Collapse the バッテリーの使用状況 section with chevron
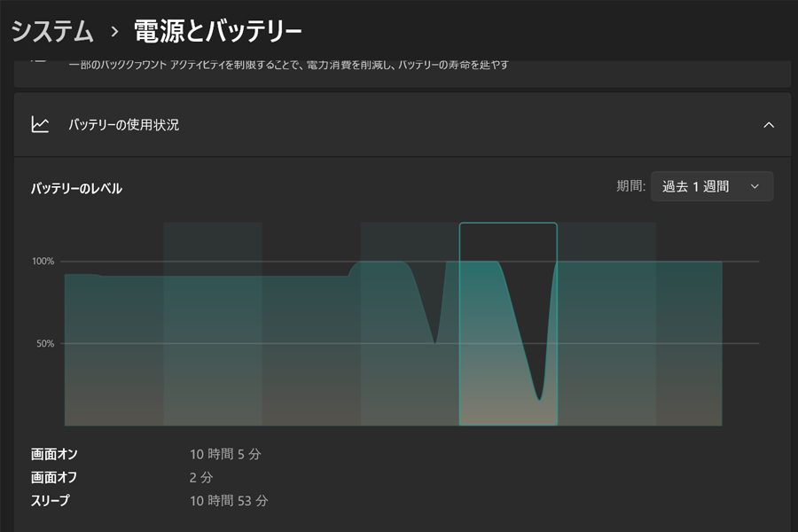Viewport: 798px width, 532px height. click(x=769, y=125)
